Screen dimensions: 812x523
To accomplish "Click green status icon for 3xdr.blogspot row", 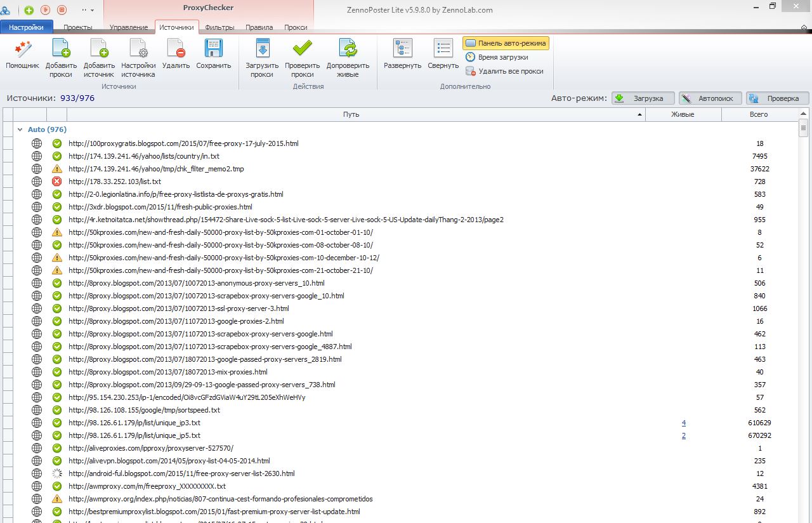I will tap(57, 207).
